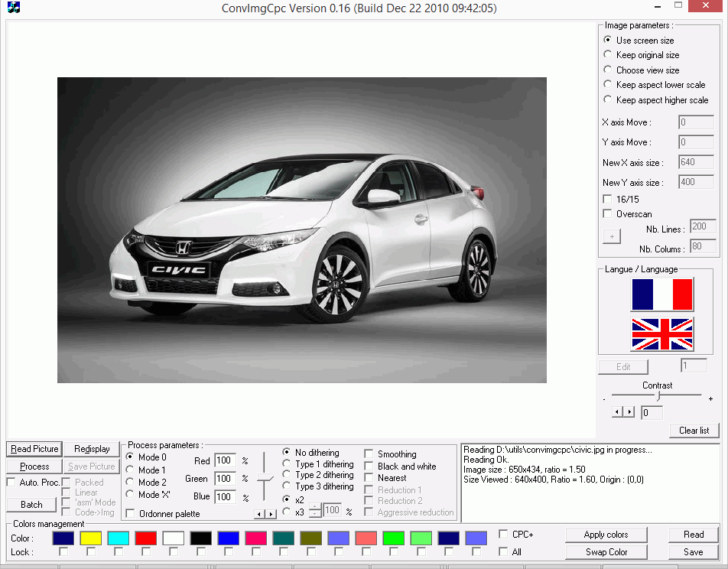This screenshot has height=569, width=728.
Task: Pick the black color swatch
Action: point(200,538)
